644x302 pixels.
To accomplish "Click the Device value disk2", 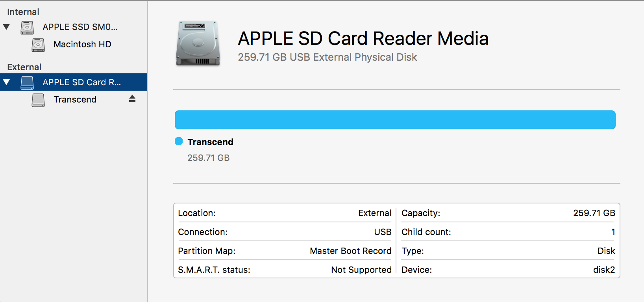I will [604, 270].
